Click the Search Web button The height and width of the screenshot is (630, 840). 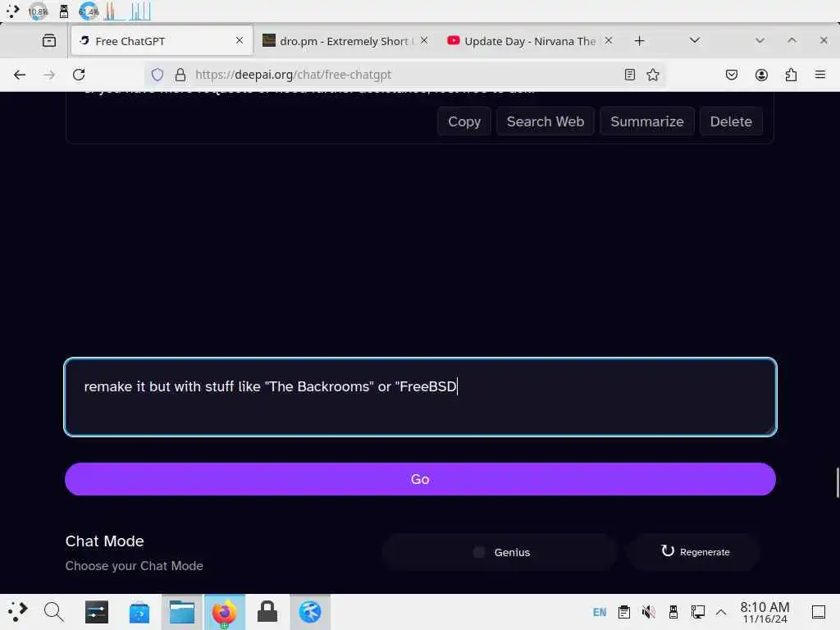[x=546, y=121]
